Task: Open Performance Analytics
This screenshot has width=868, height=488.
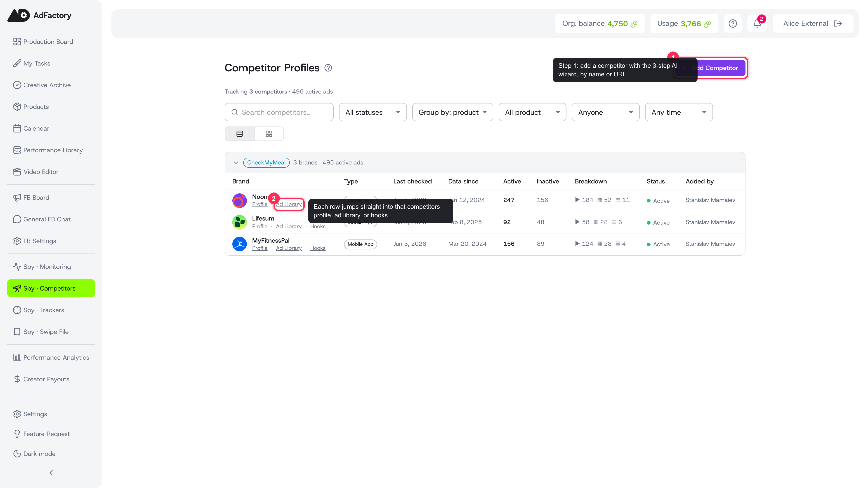Action: (51, 358)
